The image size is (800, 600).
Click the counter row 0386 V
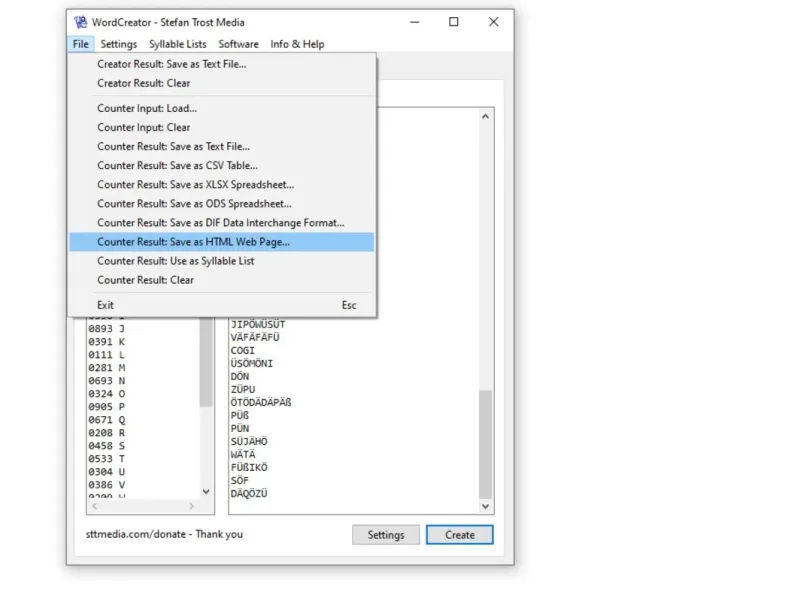pos(107,485)
